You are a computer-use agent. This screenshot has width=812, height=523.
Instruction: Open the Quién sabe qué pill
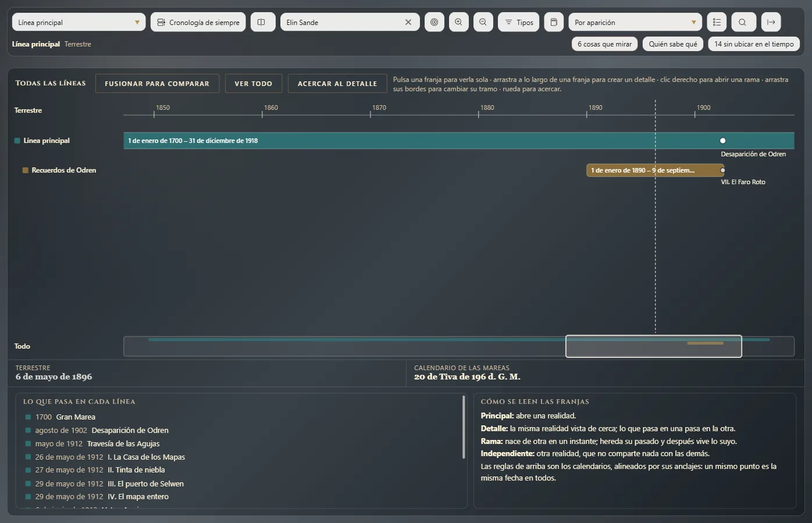click(673, 44)
